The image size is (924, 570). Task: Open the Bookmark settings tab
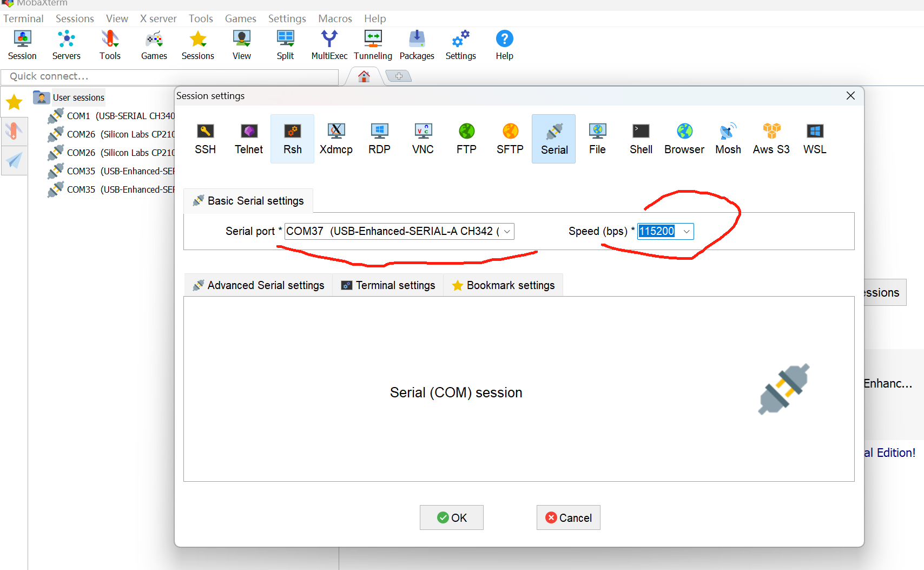(x=504, y=285)
